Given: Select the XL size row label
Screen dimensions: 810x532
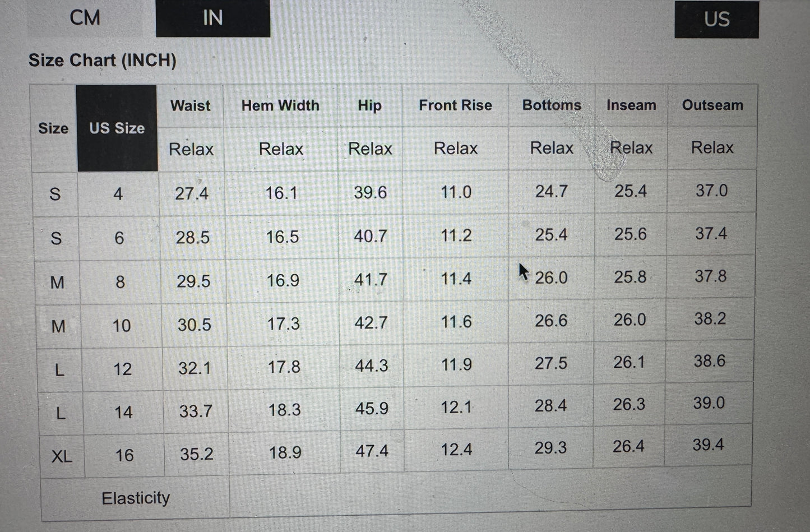Looking at the screenshot, I should tap(62, 456).
